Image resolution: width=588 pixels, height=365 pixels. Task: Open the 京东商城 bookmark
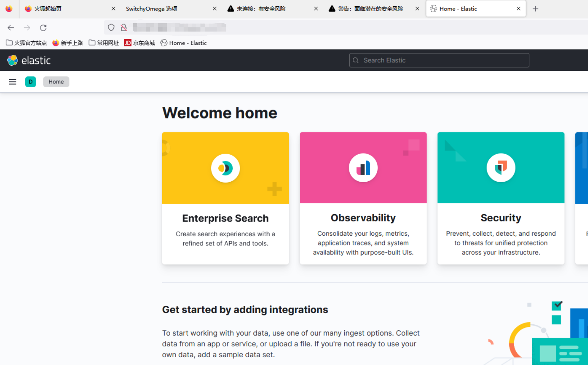[140, 43]
